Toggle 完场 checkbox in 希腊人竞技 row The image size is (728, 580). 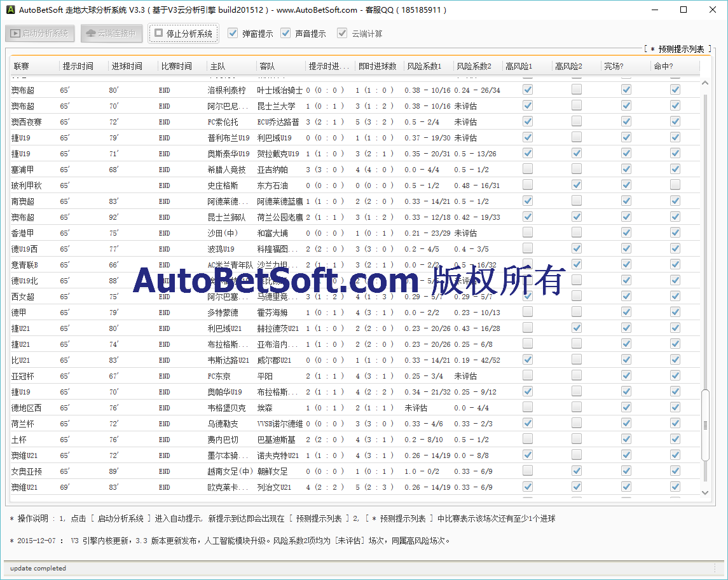click(626, 169)
